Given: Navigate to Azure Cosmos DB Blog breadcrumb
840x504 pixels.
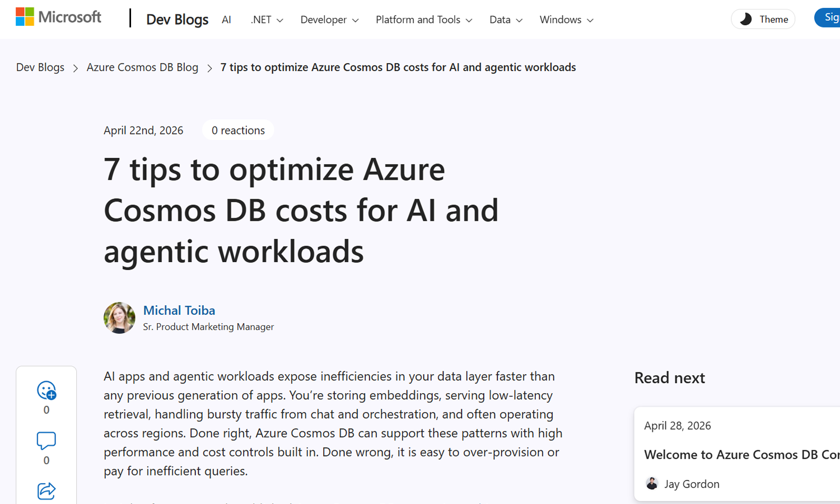Looking at the screenshot, I should tap(142, 67).
